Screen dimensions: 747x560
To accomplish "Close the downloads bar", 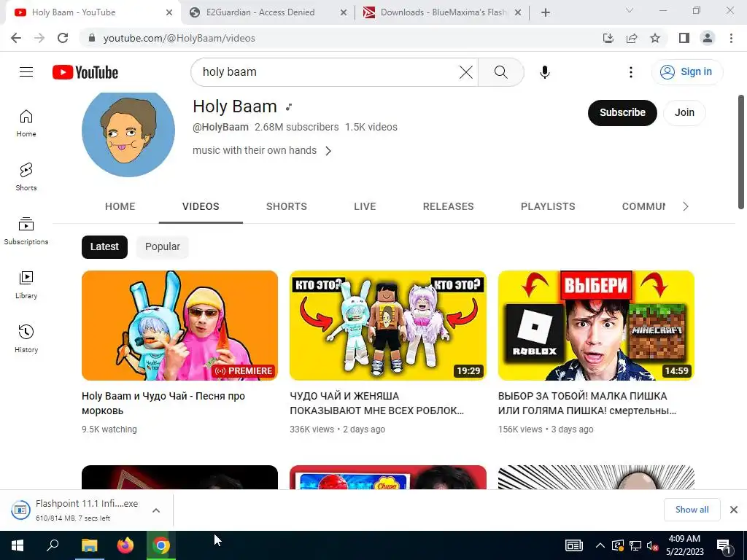I will click(734, 510).
